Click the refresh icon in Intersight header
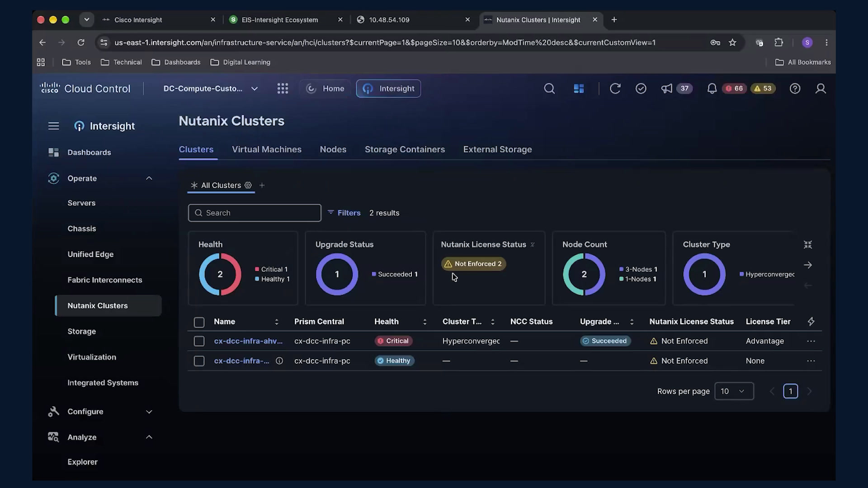 (x=615, y=89)
